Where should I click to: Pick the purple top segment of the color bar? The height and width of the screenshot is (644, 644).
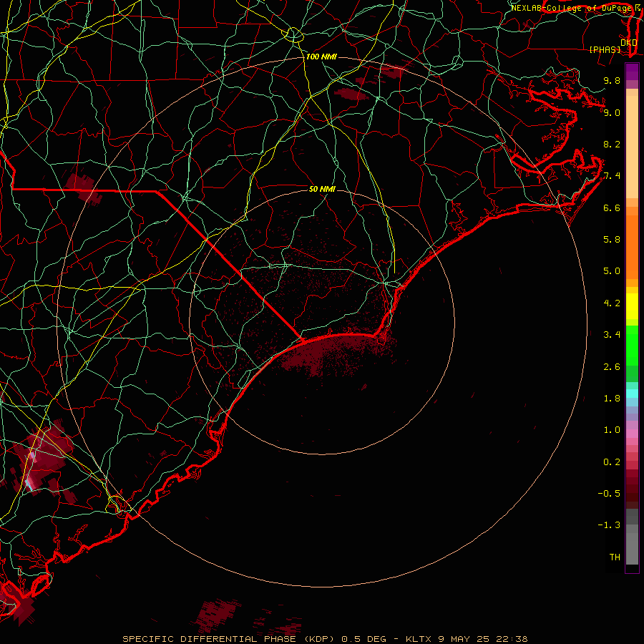tap(632, 72)
